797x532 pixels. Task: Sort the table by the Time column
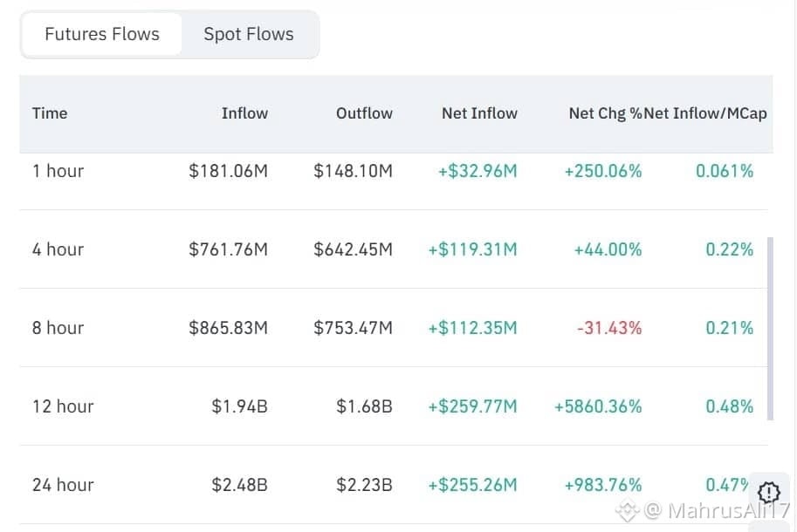50,113
